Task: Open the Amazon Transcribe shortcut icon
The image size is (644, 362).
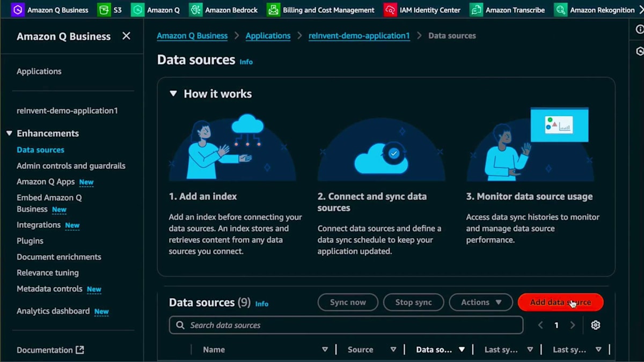Action: click(x=476, y=10)
